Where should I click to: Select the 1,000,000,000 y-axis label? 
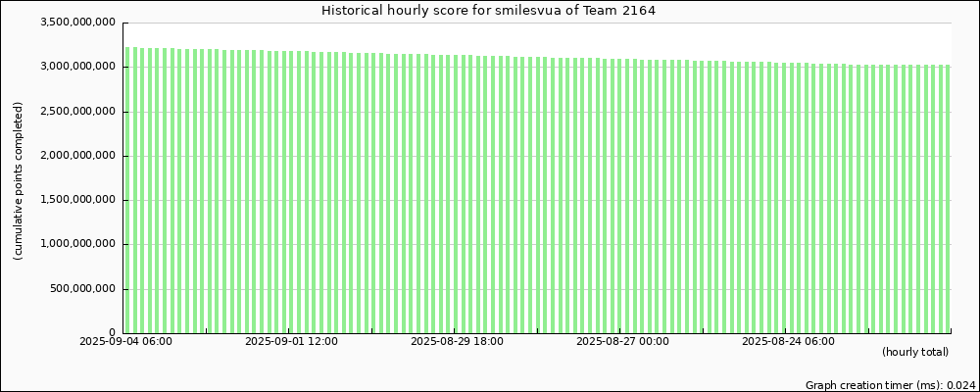coord(78,244)
